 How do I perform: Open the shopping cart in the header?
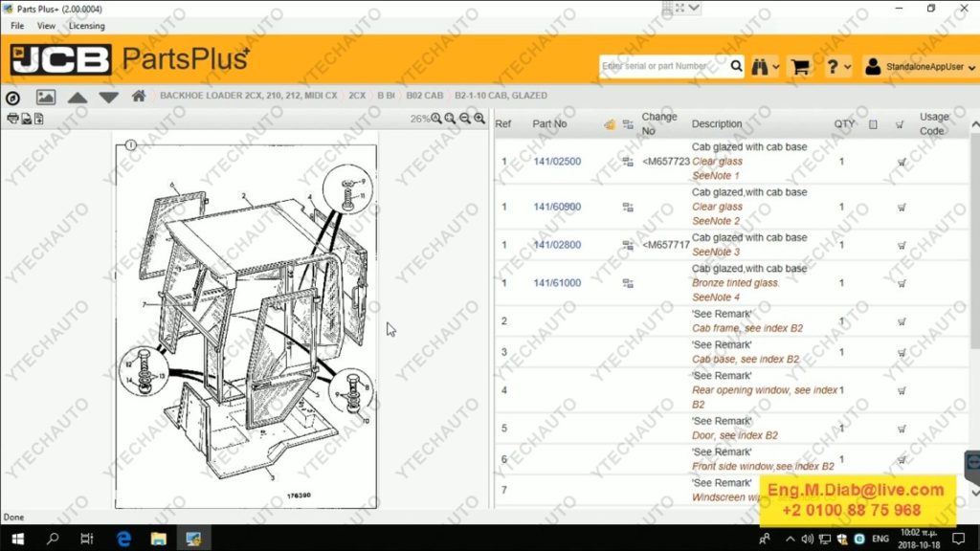click(799, 66)
